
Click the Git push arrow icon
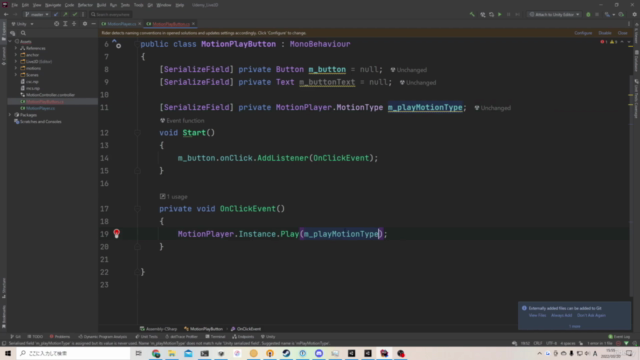pos(65,14)
